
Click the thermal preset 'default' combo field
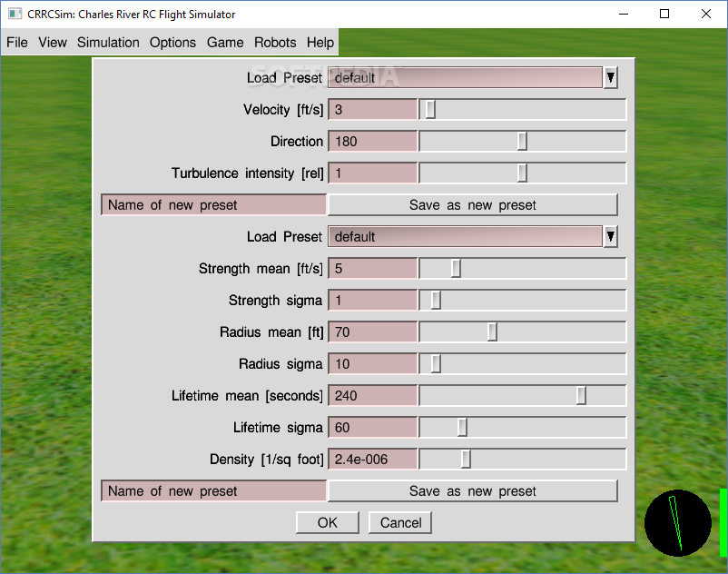(466, 236)
